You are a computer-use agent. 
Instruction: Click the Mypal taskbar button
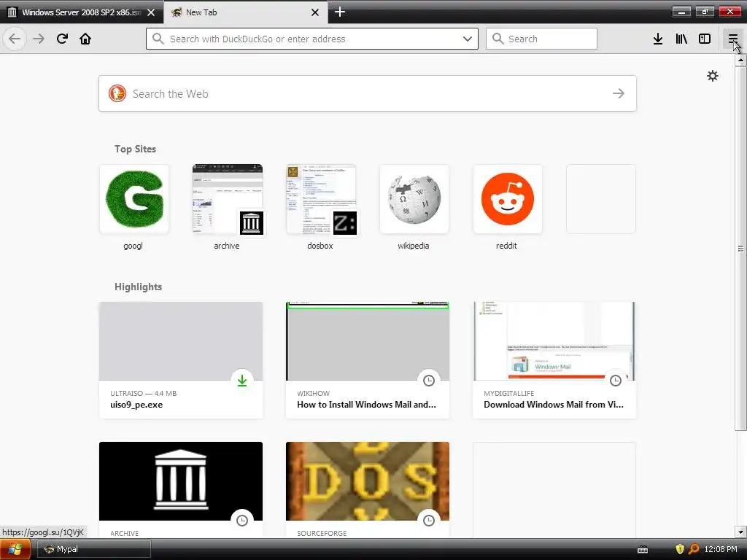pos(94,549)
